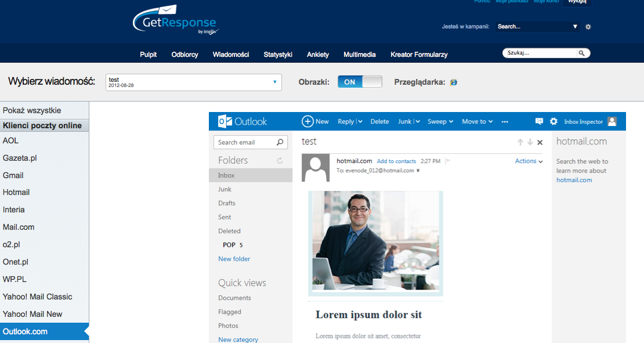
Task: Click the Szukaj search field
Action: point(541,53)
